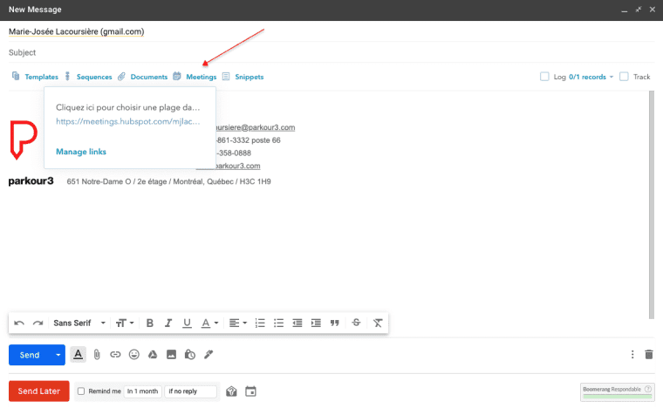Click into the Subject field
The image size is (663, 415).
point(300,52)
